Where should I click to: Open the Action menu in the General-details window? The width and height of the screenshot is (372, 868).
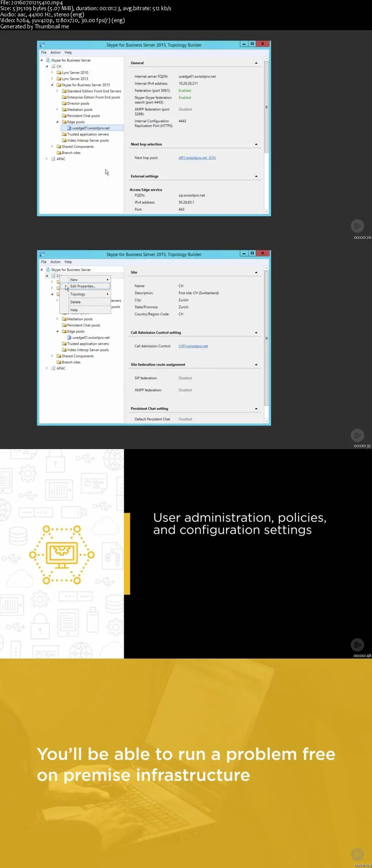56,52
